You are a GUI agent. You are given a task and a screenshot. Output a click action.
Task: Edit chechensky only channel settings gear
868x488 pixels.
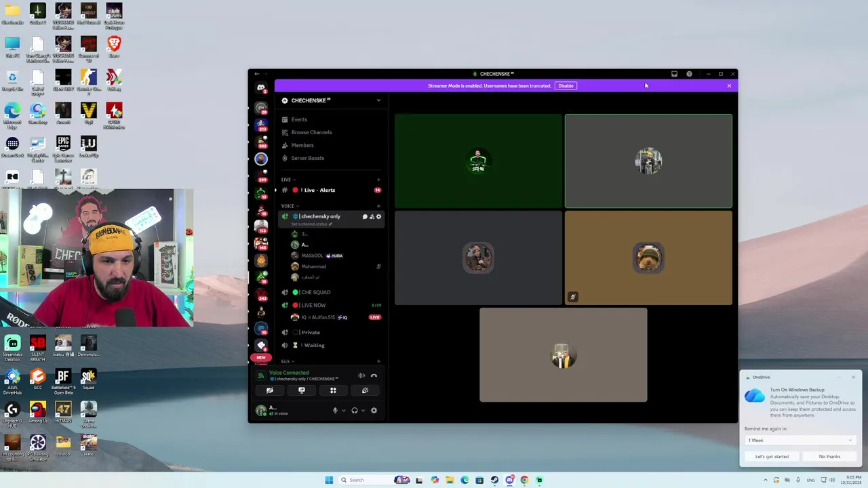(x=378, y=216)
